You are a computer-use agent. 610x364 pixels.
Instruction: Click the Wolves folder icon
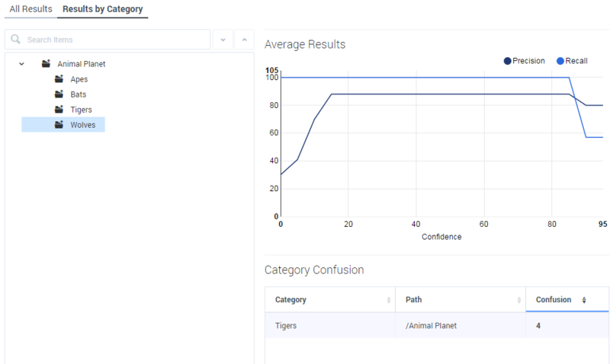point(59,124)
